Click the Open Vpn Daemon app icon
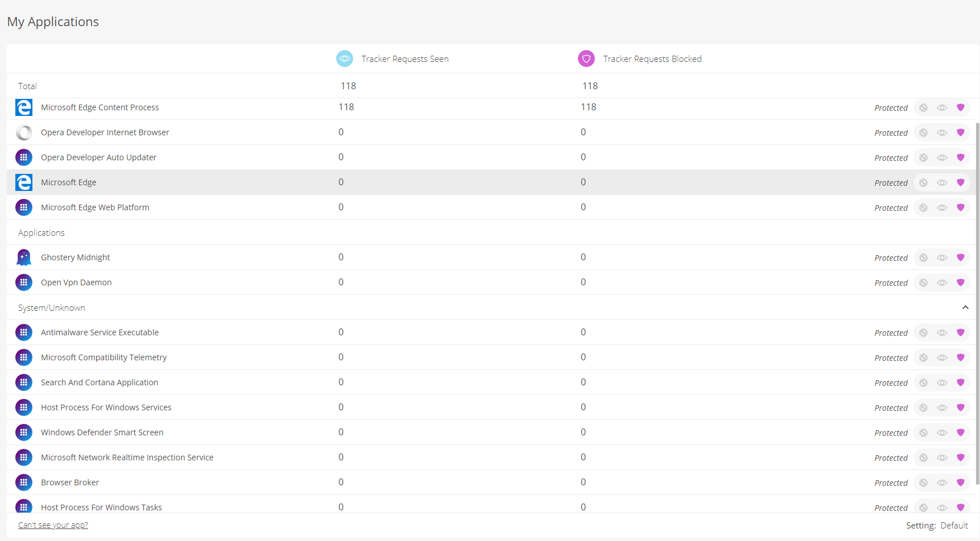Screen dimensions: 980x541 [x=24, y=282]
